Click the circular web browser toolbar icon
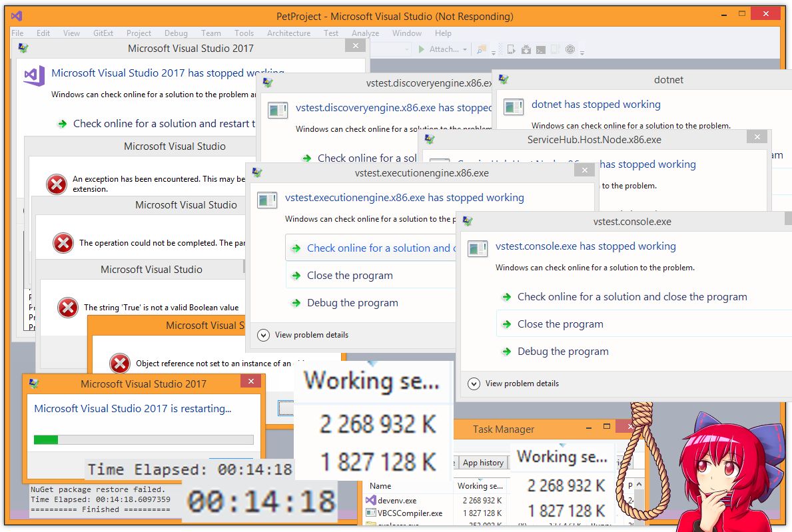 [x=570, y=49]
